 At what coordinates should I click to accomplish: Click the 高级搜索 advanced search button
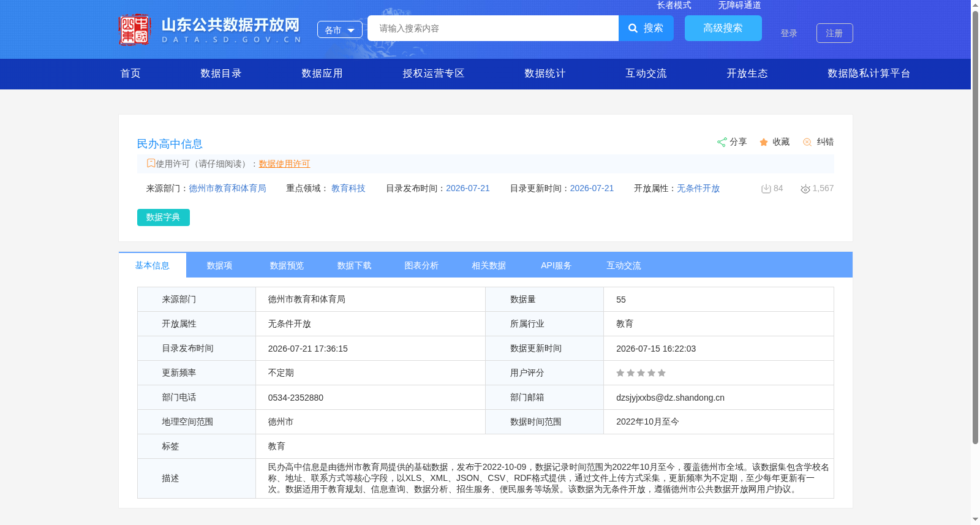click(x=723, y=28)
